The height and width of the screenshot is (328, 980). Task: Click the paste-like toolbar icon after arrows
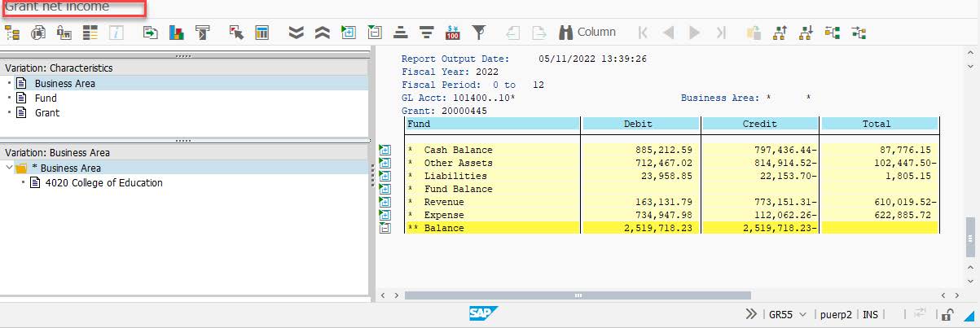(754, 33)
